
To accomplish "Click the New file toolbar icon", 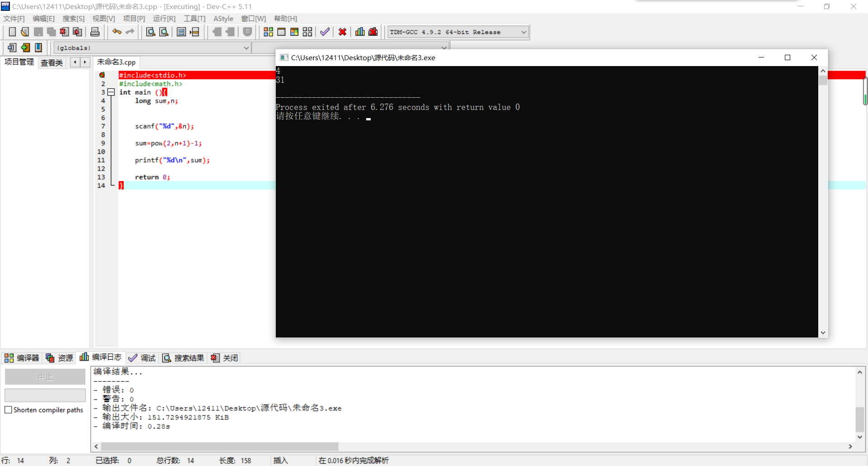I will [x=12, y=32].
